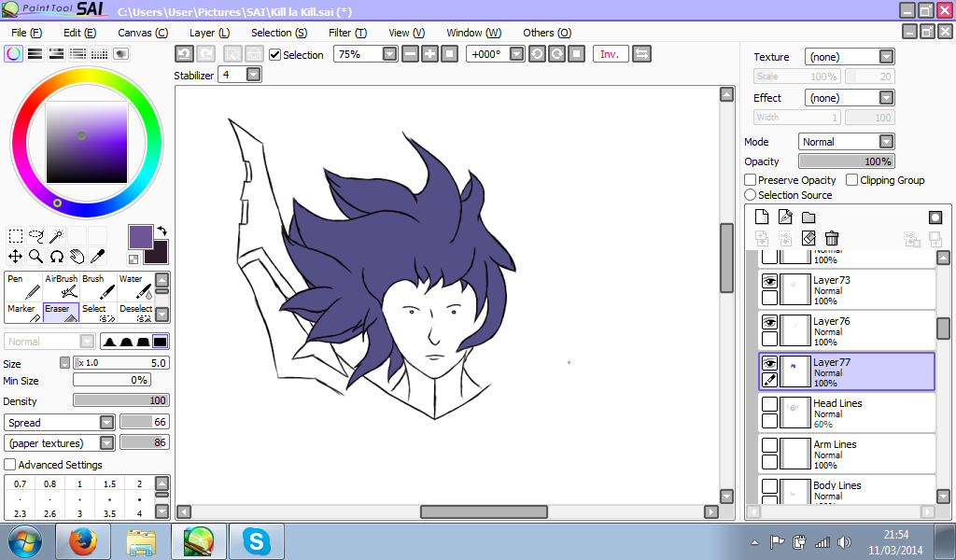Create a new linework layer
Screen dimensions: 956x560
785,217
